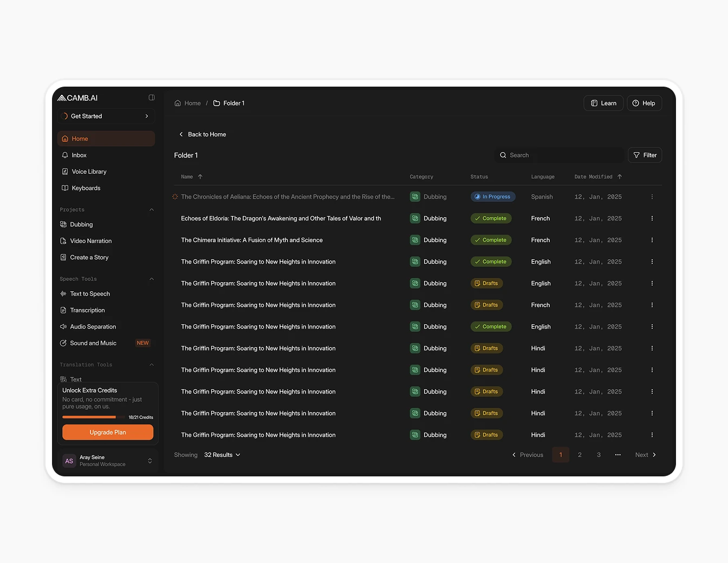The image size is (728, 563).
Task: Open the 32 Results dropdown
Action: point(222,455)
